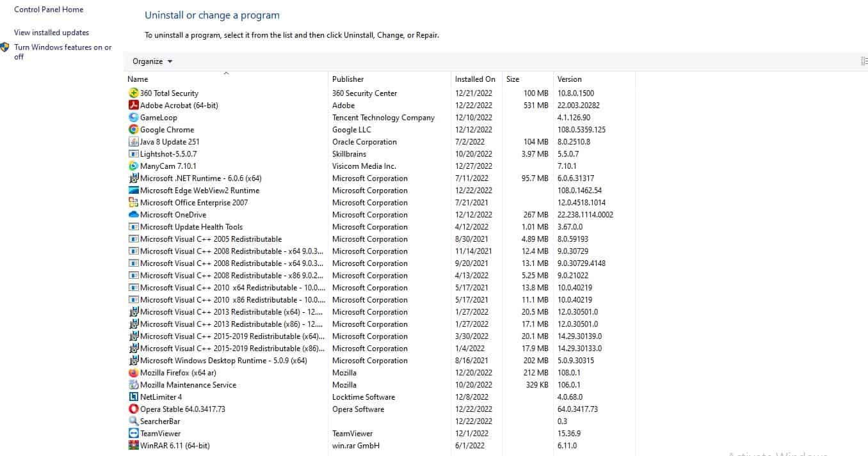Click the Microsoft OneDrive cloud icon
868x456 pixels.
(134, 215)
